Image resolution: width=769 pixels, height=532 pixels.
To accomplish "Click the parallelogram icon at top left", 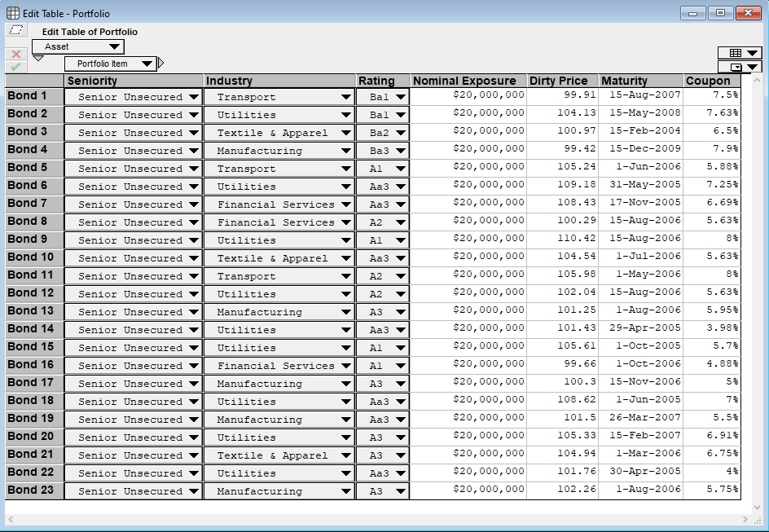I will [15, 30].
